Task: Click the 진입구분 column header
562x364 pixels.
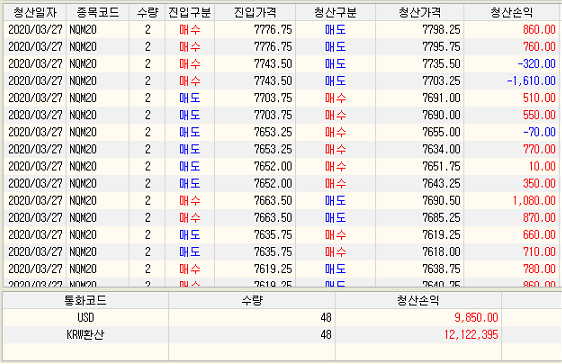Action: click(190, 13)
